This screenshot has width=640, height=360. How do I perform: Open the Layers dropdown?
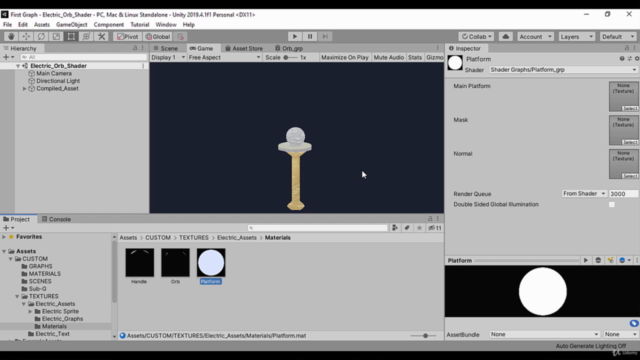576,37
